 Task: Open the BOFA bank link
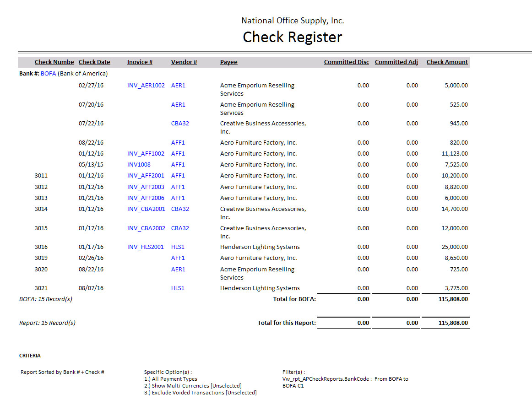point(48,73)
